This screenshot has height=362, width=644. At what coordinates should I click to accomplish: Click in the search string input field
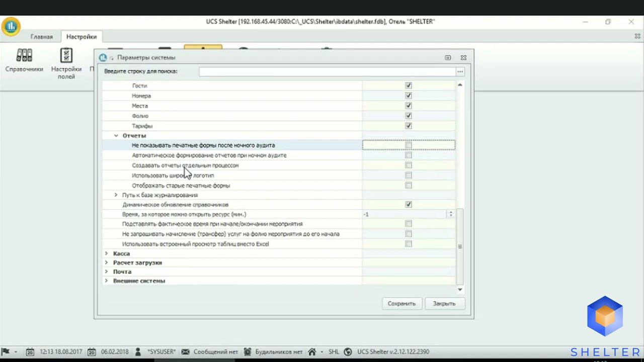pos(327,72)
